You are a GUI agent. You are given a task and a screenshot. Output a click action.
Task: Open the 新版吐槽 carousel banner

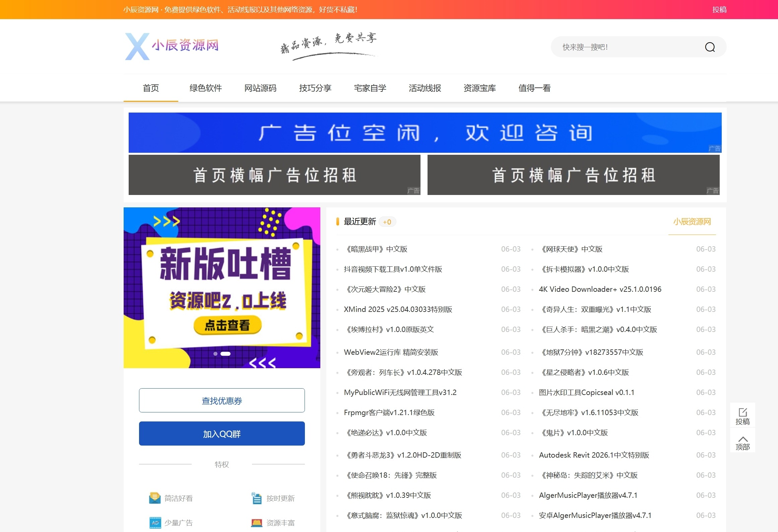pos(222,287)
